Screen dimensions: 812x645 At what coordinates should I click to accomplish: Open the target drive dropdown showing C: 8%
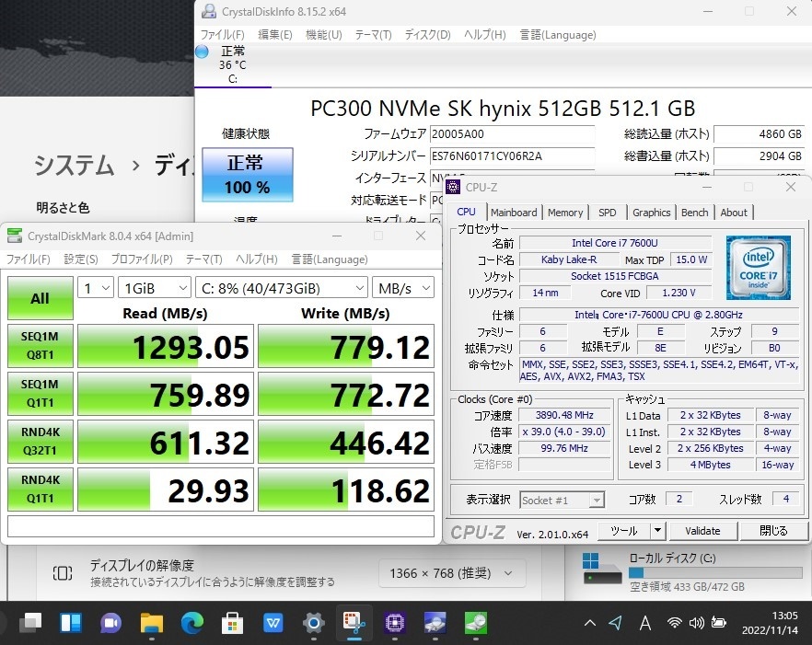(281, 287)
